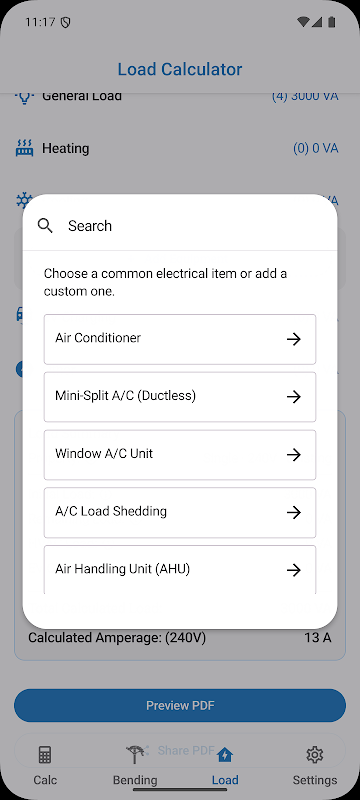Switch to the Bending tab
Image resolution: width=360 pixels, height=800 pixels.
pyautogui.click(x=135, y=764)
